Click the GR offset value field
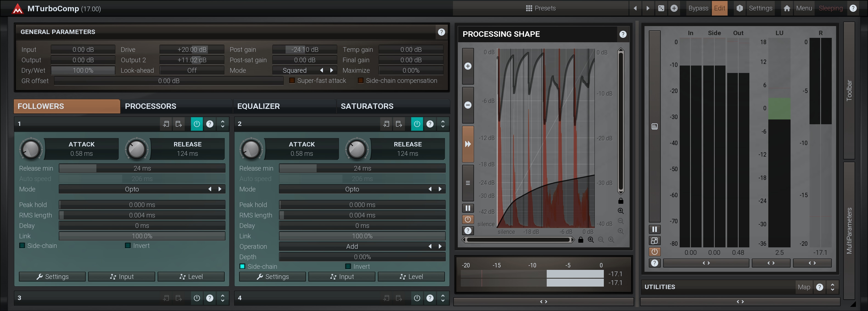 [x=169, y=81]
